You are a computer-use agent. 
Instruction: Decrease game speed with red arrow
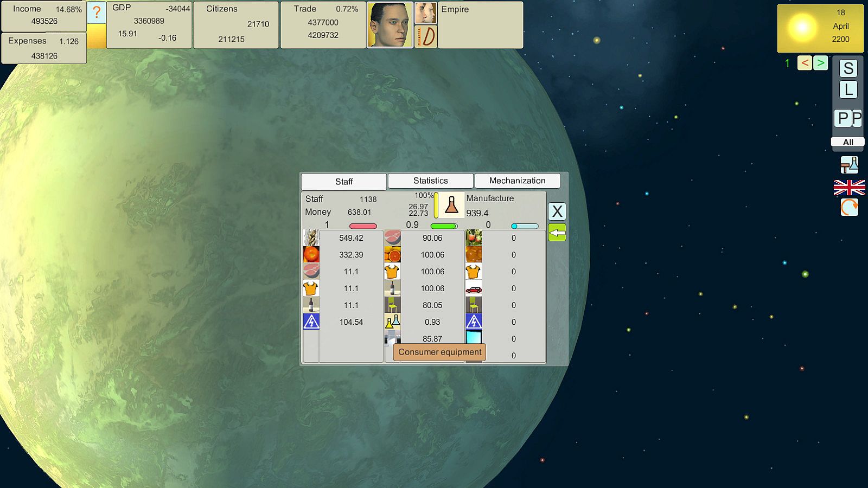[805, 63]
